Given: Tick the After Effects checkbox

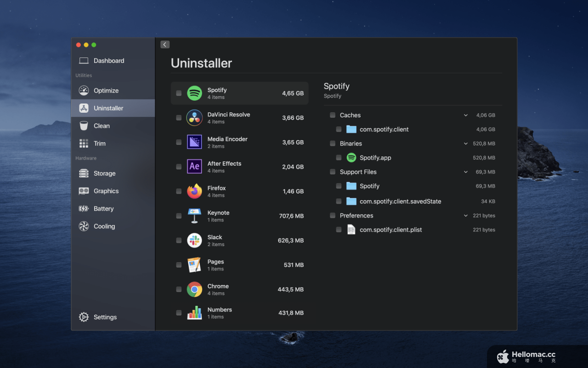Looking at the screenshot, I should point(179,167).
